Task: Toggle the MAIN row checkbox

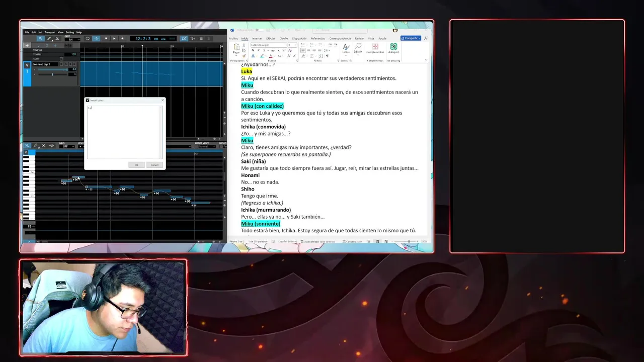Action: click(x=61, y=59)
